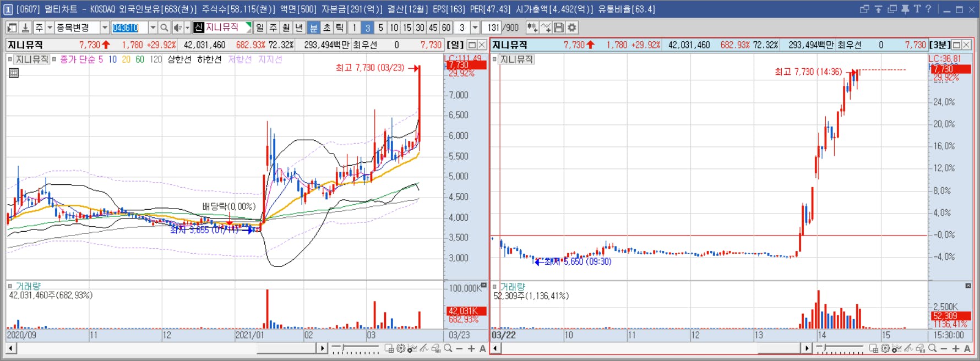980x361 pixels.
Task: Expand the 종목변경 dropdown
Action: click(105, 28)
